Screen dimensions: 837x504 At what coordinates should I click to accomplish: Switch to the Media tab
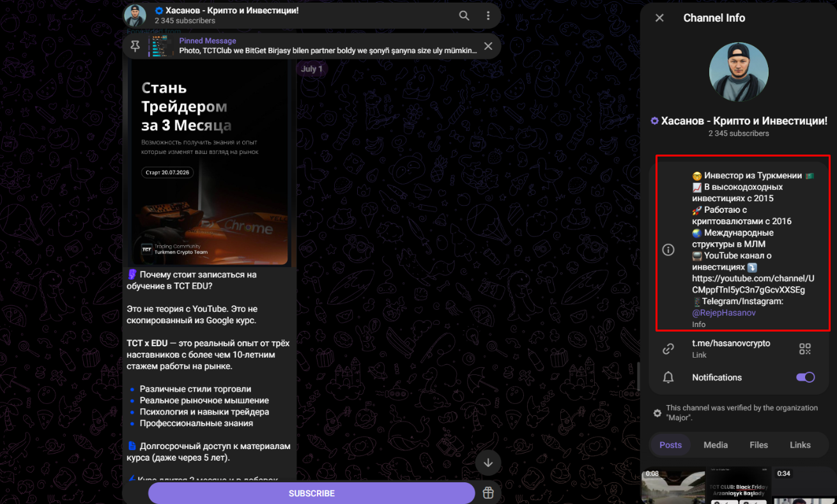[x=716, y=445]
